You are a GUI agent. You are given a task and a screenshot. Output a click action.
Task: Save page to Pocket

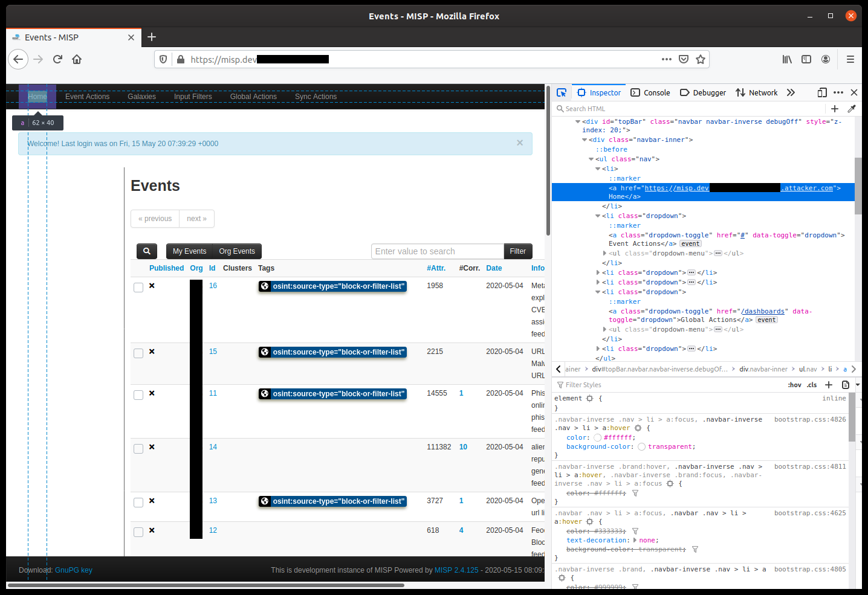(684, 59)
